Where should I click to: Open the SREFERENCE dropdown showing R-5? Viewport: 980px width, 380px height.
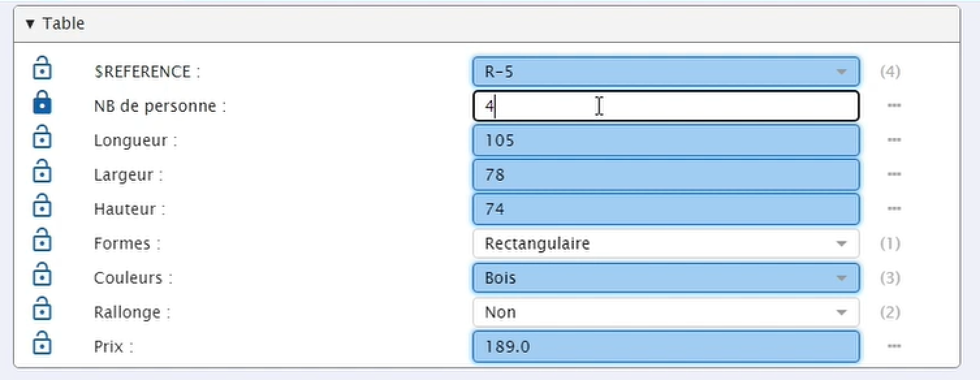(x=666, y=72)
